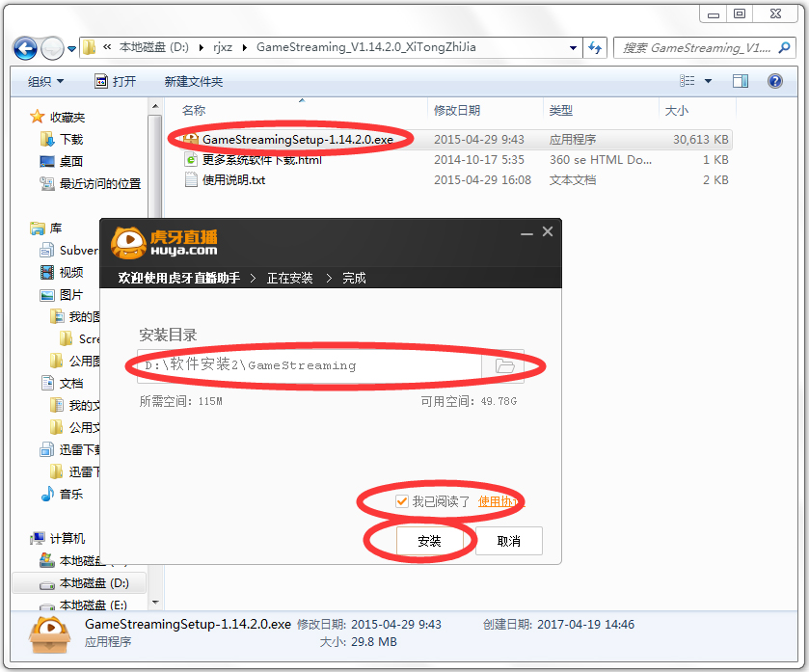Image resolution: width=809 pixels, height=672 pixels.
Task: Select 本地磁盘 (D:) in the navigation tree
Action: pyautogui.click(x=94, y=582)
